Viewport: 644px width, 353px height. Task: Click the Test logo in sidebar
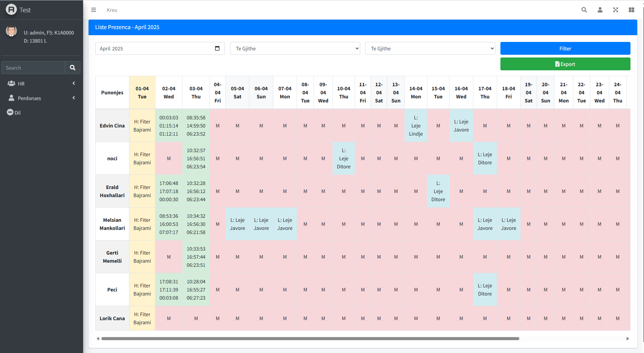pyautogui.click(x=18, y=10)
